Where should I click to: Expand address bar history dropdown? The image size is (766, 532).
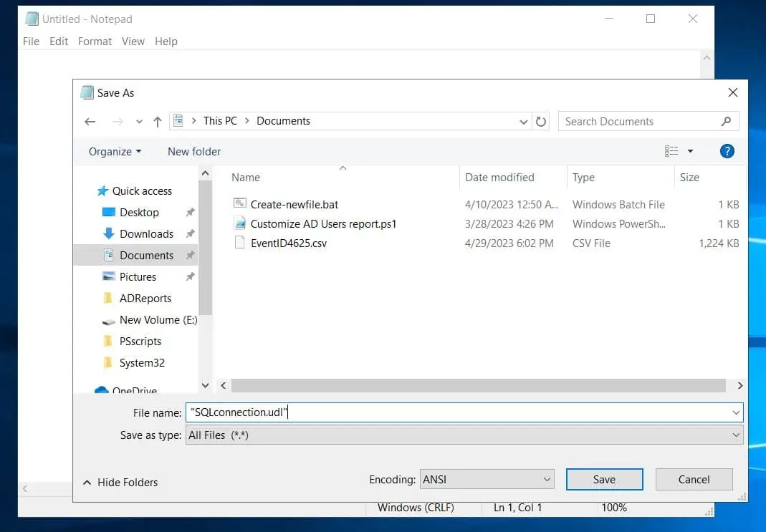click(523, 122)
